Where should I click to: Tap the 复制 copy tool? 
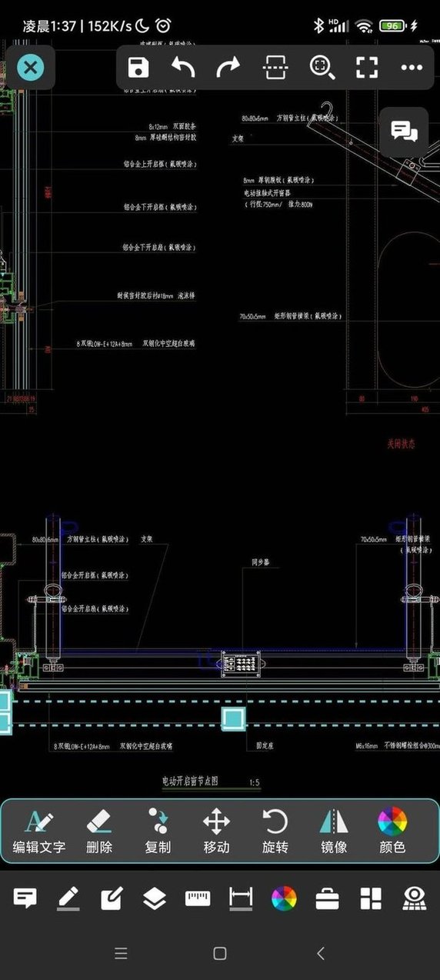click(x=158, y=831)
